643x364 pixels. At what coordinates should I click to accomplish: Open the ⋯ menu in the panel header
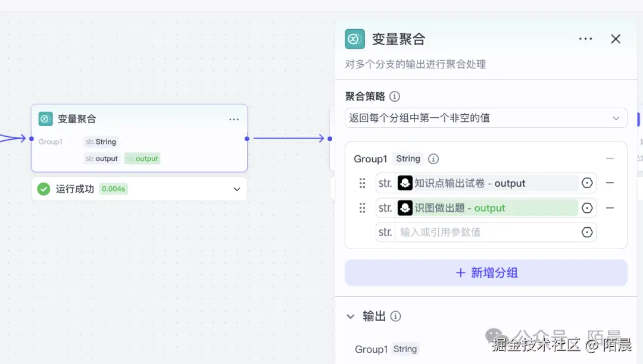[x=585, y=39]
